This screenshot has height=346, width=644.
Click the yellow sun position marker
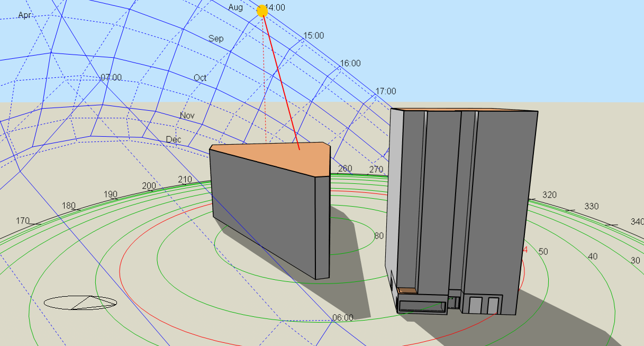click(x=262, y=11)
